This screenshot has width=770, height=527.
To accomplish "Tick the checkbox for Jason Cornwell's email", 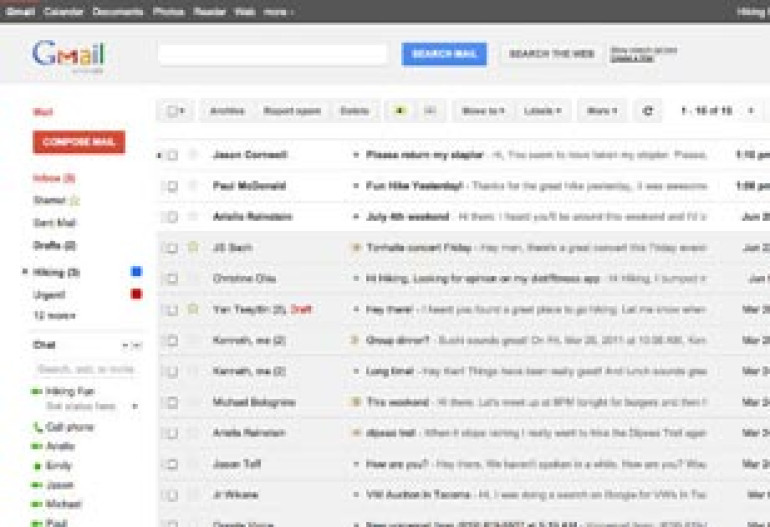I will pyautogui.click(x=172, y=155).
